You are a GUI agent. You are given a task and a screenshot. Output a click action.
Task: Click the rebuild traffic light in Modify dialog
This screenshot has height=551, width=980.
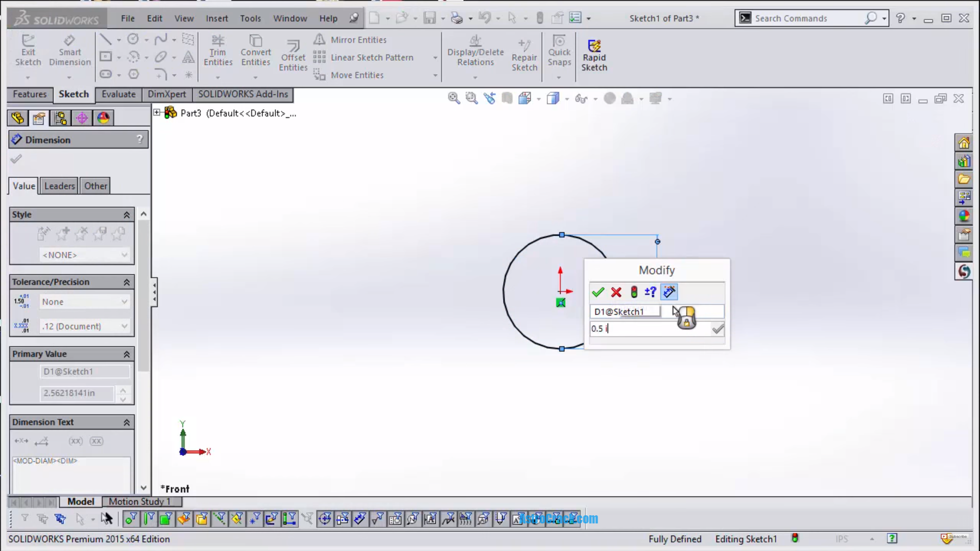[x=633, y=292]
